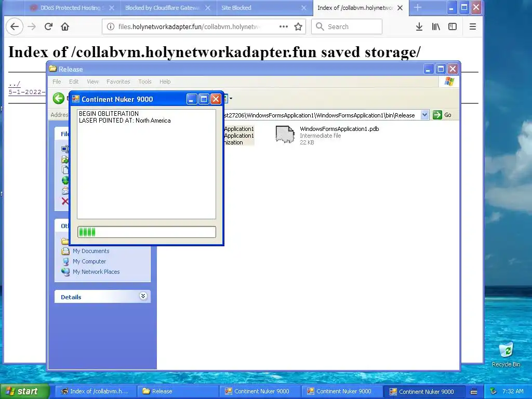
Task: Click the Firefox address bar URL
Action: [x=189, y=26]
